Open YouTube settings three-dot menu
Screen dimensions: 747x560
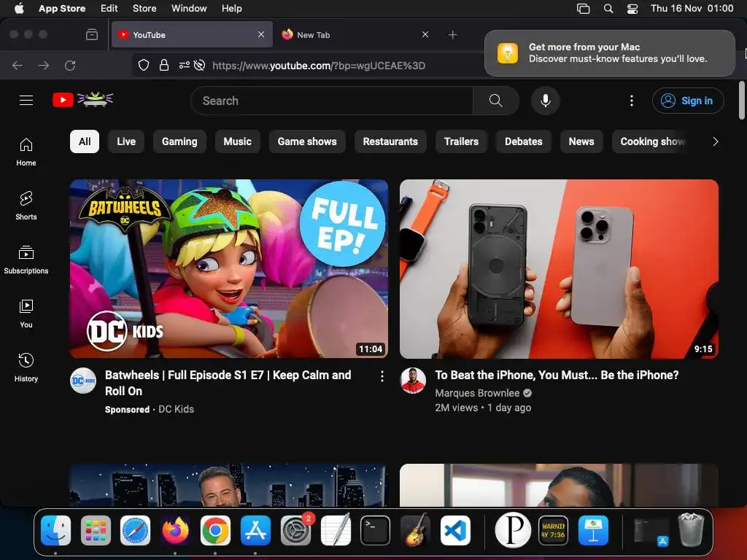(x=631, y=101)
